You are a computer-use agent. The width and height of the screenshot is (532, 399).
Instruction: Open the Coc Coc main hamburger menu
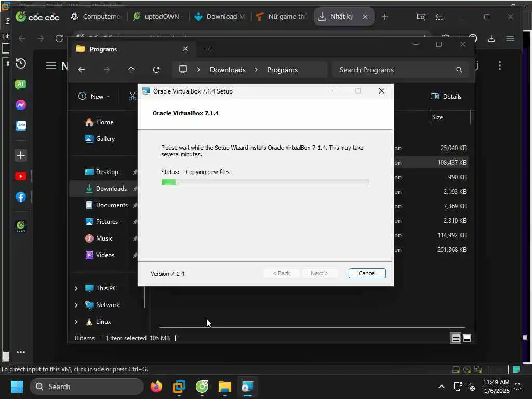510,38
